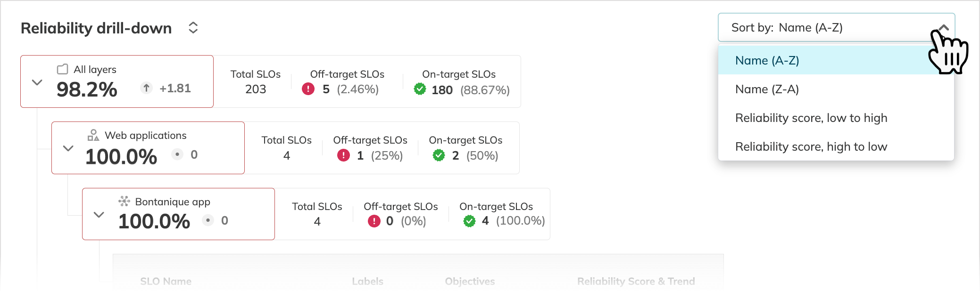Screen dimensions: 980x291
Task: Select Reliability score, low to high
Action: pyautogui.click(x=811, y=118)
